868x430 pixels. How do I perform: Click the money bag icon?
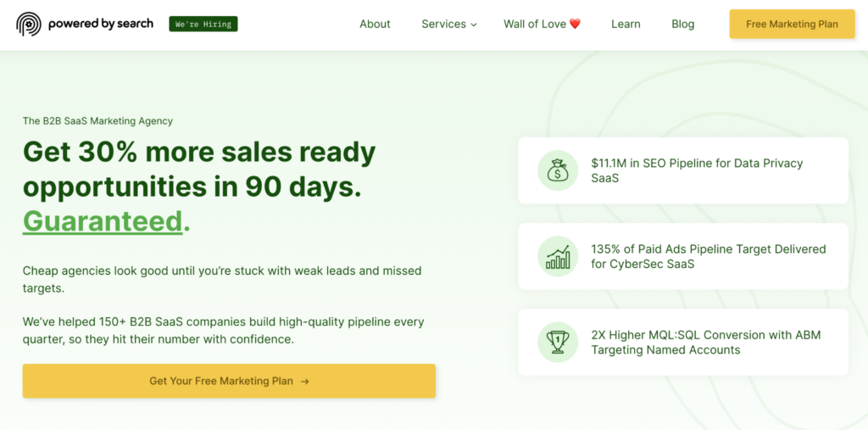tap(557, 170)
